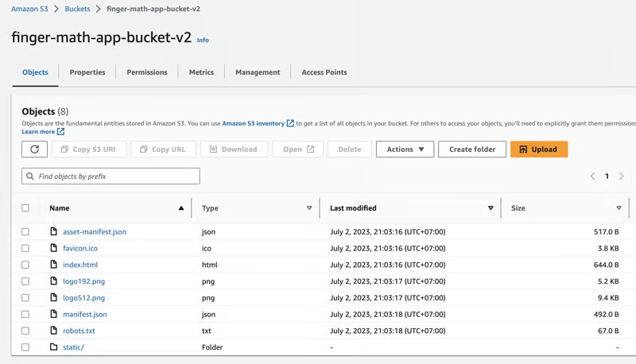Open the Buckets breadcrumb link
Screen dimensions: 636x364
[x=77, y=9]
